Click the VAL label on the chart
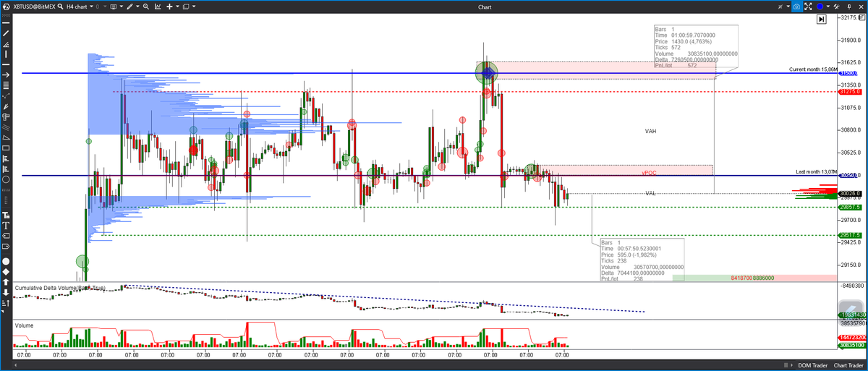868x371 pixels. 650,194
